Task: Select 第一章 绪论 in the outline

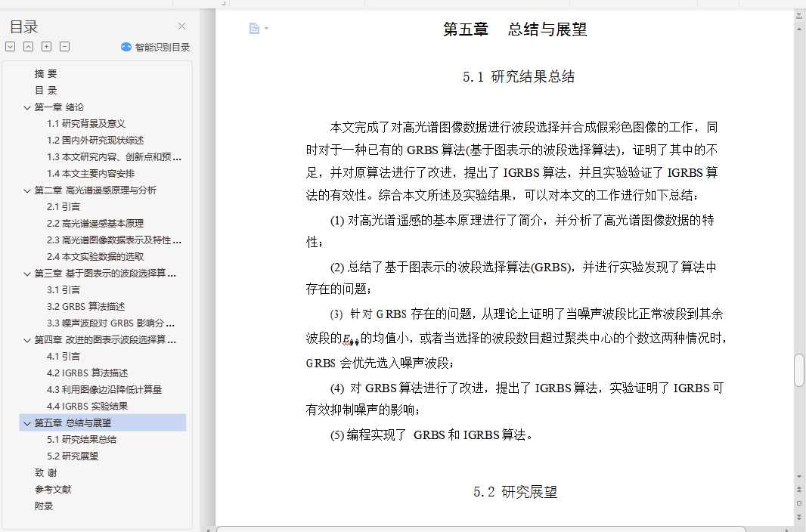Action: 59,107
